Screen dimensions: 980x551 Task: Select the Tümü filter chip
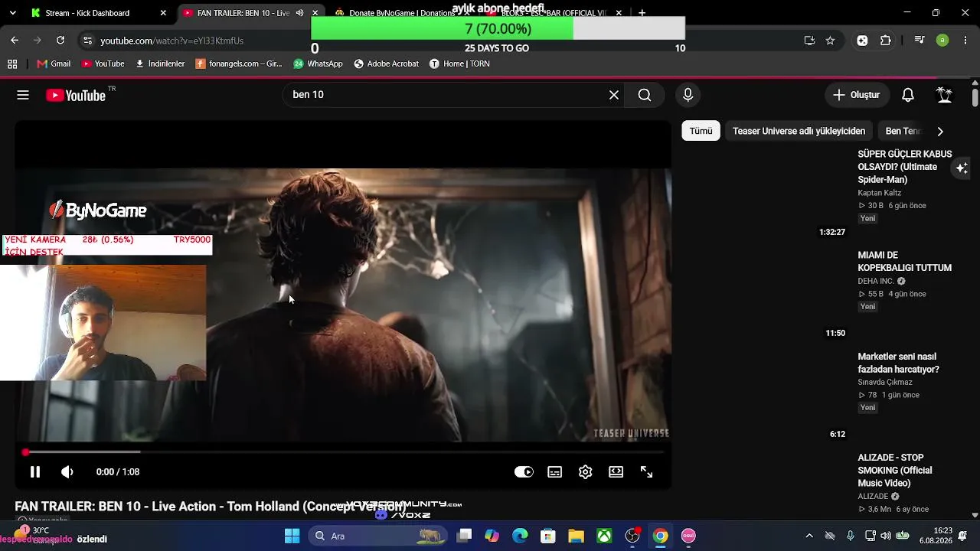click(x=701, y=131)
